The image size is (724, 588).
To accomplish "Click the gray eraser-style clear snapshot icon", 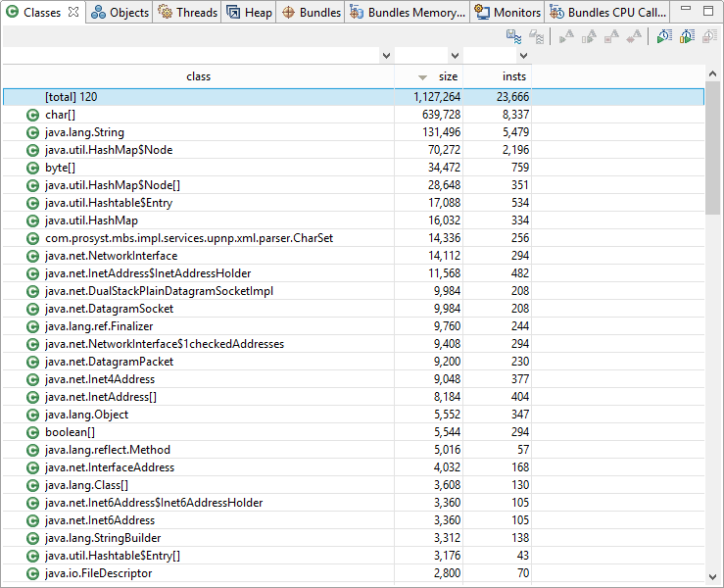I will (x=536, y=36).
